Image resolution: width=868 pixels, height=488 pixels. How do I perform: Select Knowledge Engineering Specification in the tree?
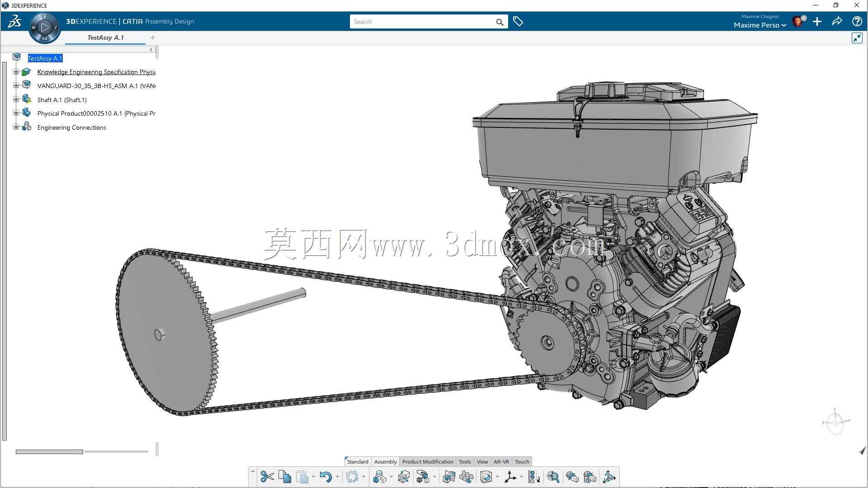96,72
